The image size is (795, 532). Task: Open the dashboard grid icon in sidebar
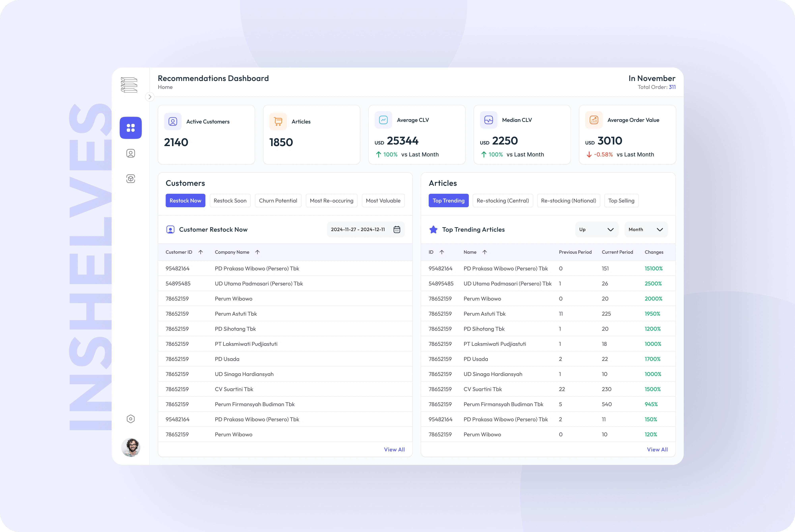click(x=131, y=128)
